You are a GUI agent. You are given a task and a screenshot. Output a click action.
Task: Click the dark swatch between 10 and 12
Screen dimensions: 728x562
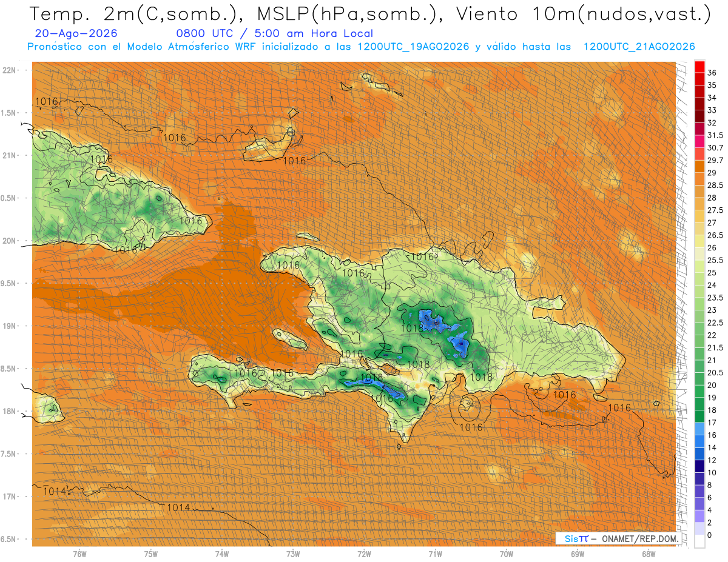pyautogui.click(x=699, y=466)
